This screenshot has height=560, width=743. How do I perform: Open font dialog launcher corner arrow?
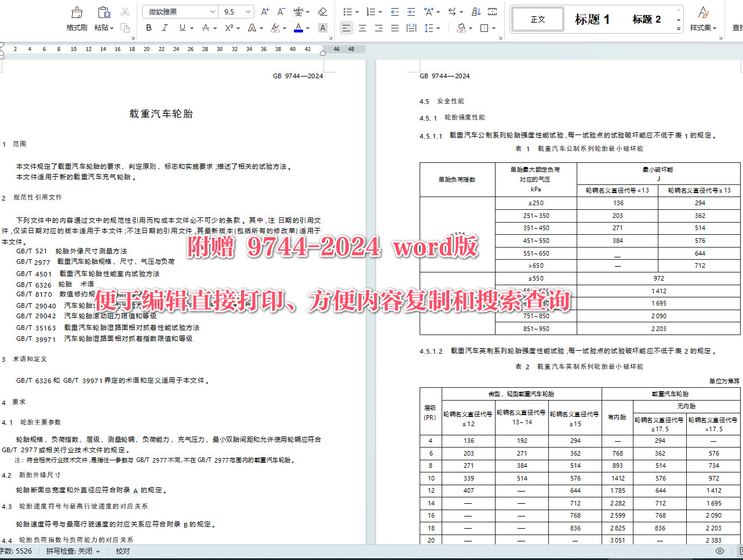click(330, 38)
